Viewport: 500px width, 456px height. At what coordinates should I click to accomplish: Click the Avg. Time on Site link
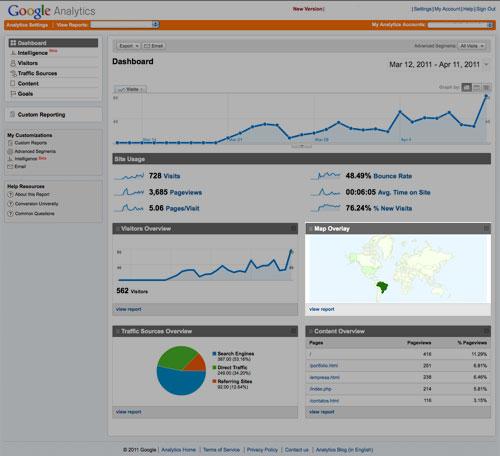tap(404, 192)
